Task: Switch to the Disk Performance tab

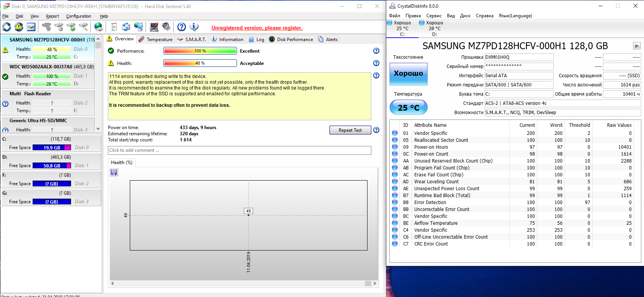Action: coord(291,39)
